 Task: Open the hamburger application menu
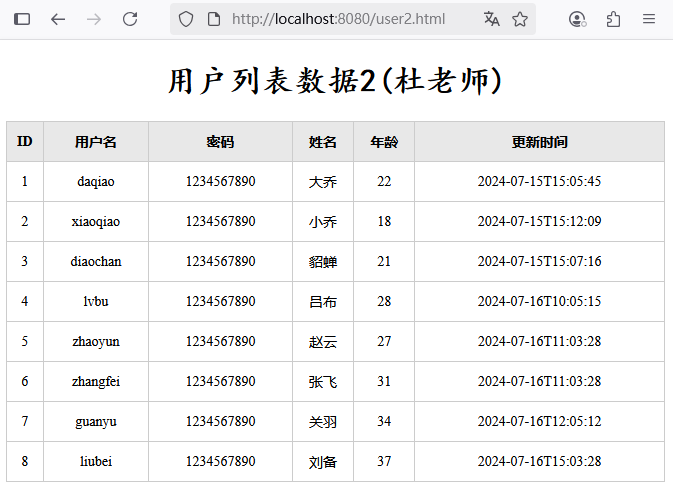(649, 19)
